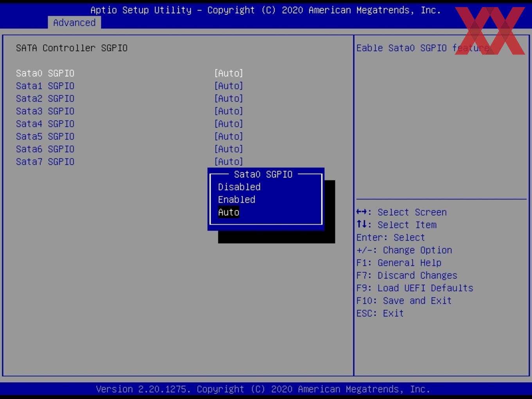Image resolution: width=532 pixels, height=399 pixels.
Task: Open the [Auto] value for Sata6 SGPIO
Action: point(228,149)
